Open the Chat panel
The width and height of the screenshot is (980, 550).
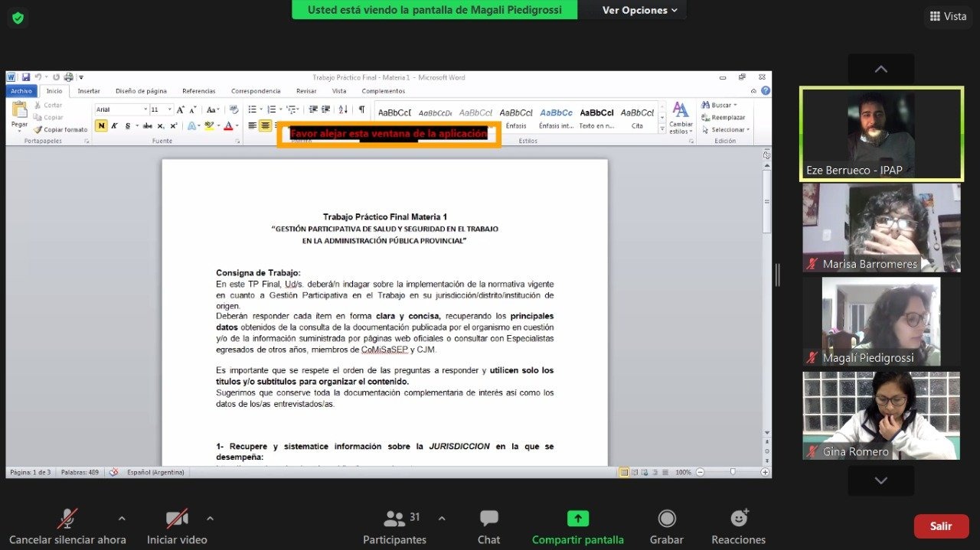pyautogui.click(x=488, y=519)
